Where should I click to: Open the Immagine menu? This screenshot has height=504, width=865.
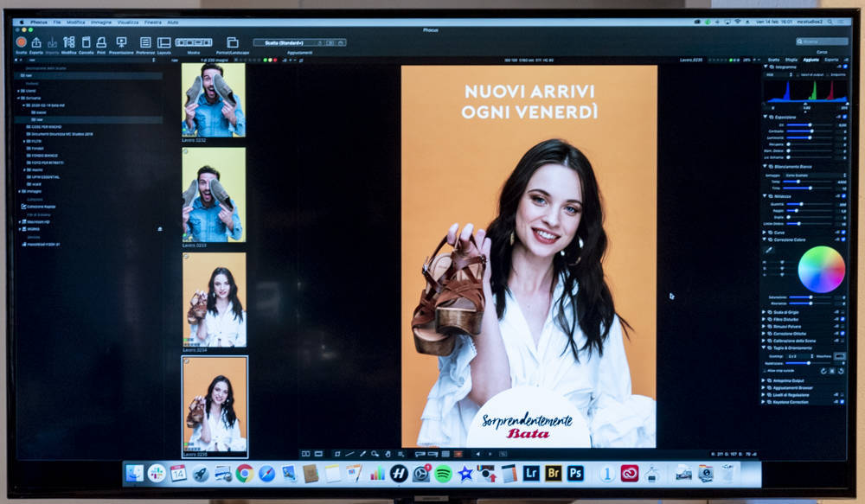(101, 22)
